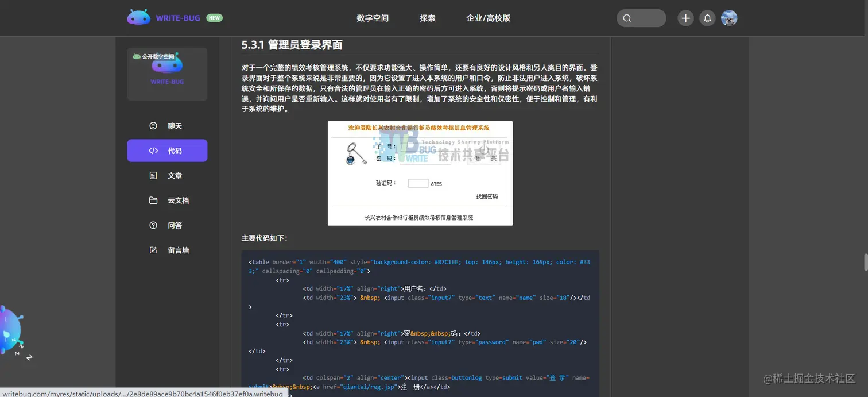Open the 云文档 folder icon
Image resolution: width=868 pixels, height=397 pixels.
[153, 200]
